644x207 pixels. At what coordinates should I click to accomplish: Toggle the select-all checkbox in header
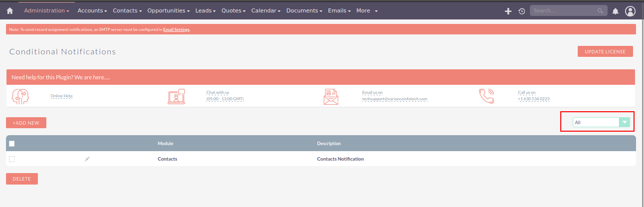click(12, 144)
